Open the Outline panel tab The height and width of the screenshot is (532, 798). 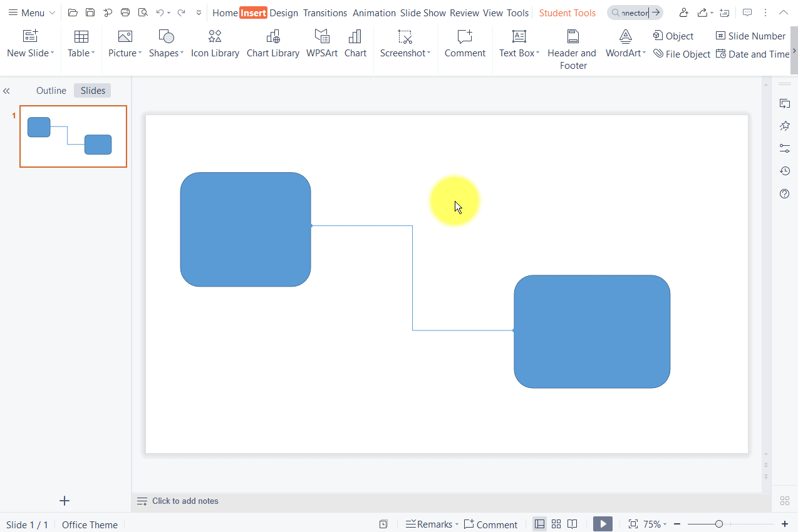(51, 90)
